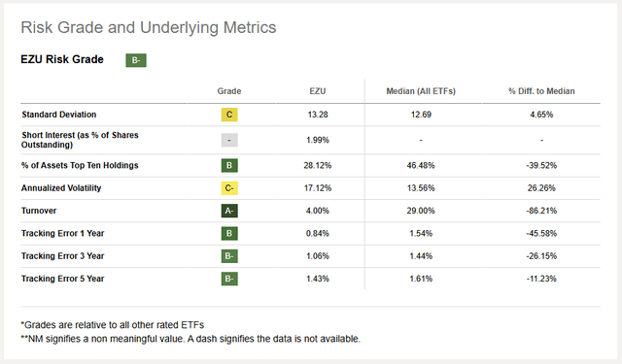The width and height of the screenshot is (622, 364).
Task: Click the Risk Grade and Underlying Metrics heading
Action: click(x=149, y=28)
